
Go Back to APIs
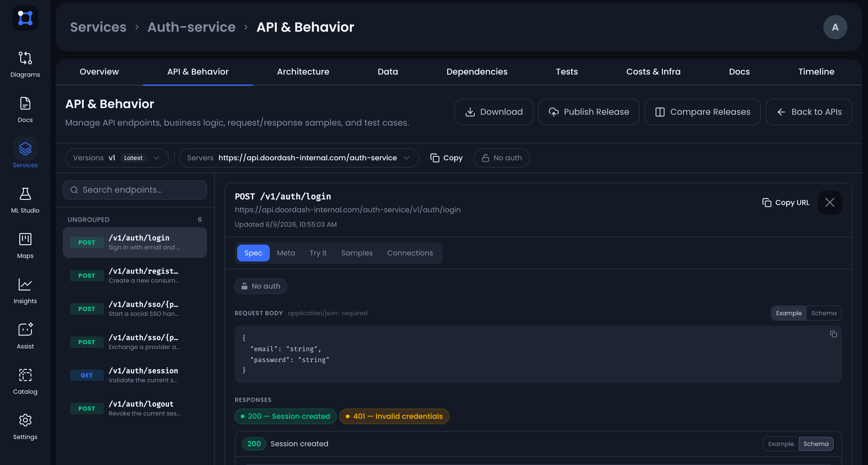[x=809, y=112]
